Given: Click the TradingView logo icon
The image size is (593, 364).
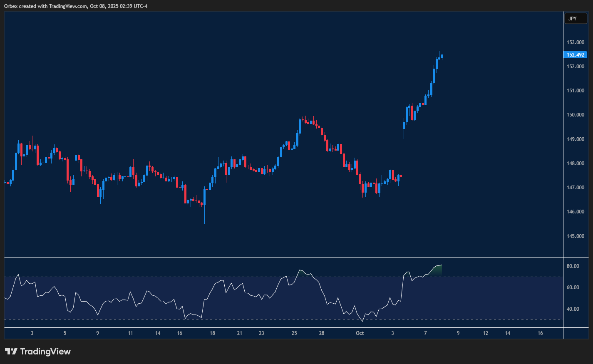Looking at the screenshot, I should coord(11,352).
